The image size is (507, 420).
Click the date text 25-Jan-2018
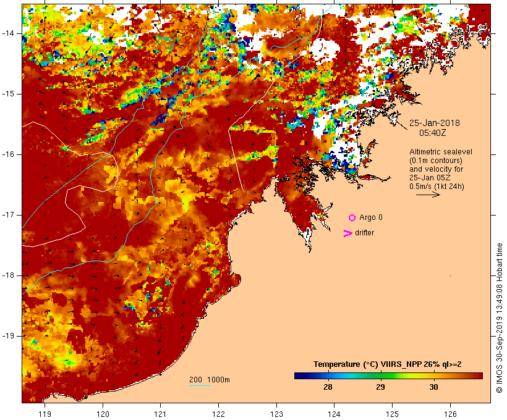[435, 123]
